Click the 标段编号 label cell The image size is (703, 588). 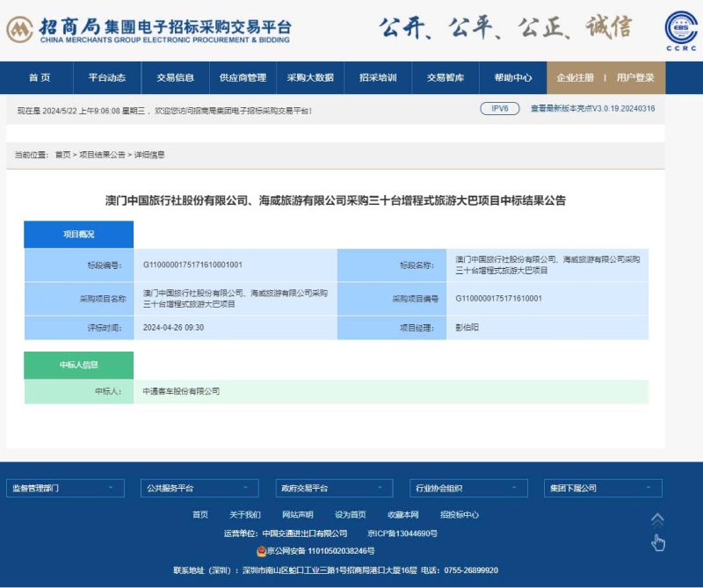79,265
